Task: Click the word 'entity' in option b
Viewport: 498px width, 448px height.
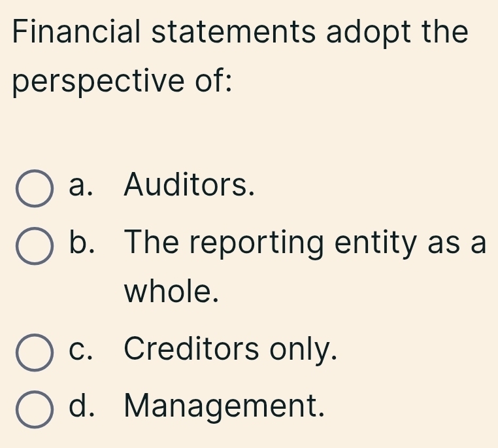Action: click(x=375, y=244)
